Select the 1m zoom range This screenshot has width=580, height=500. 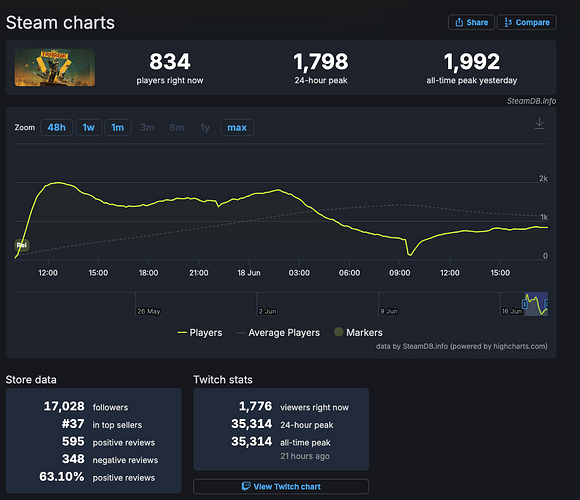coord(118,128)
